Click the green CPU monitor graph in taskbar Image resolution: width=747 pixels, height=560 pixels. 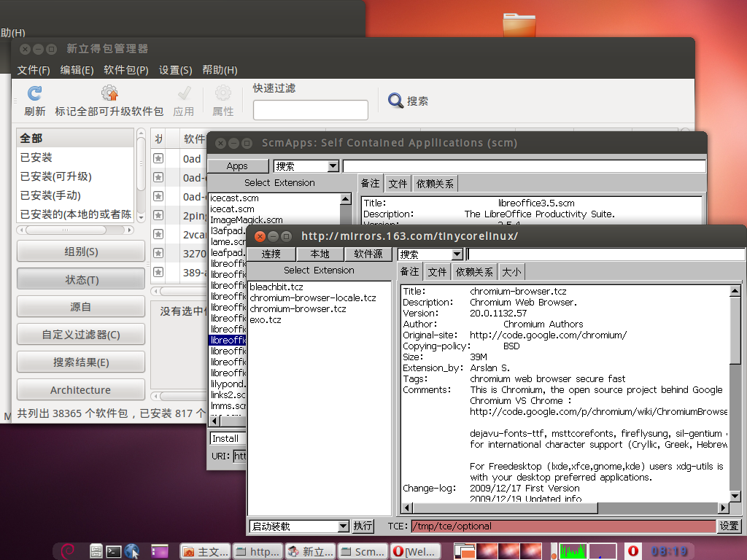tap(573, 551)
